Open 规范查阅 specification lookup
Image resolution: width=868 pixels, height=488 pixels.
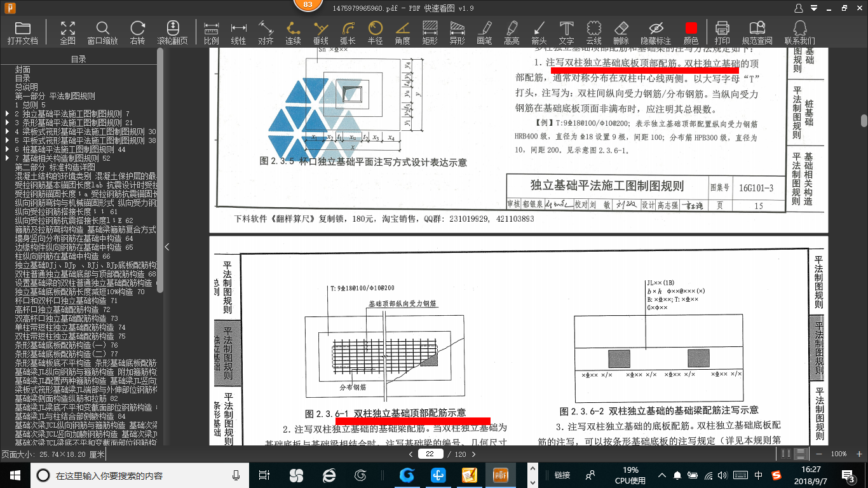click(757, 32)
